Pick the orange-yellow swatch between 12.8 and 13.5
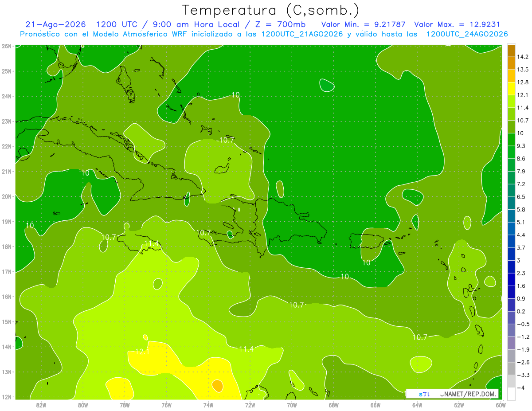This screenshot has width=532, height=411. (511, 76)
